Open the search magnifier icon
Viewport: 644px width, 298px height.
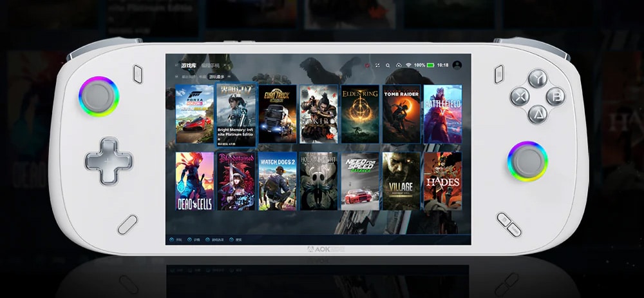click(388, 65)
